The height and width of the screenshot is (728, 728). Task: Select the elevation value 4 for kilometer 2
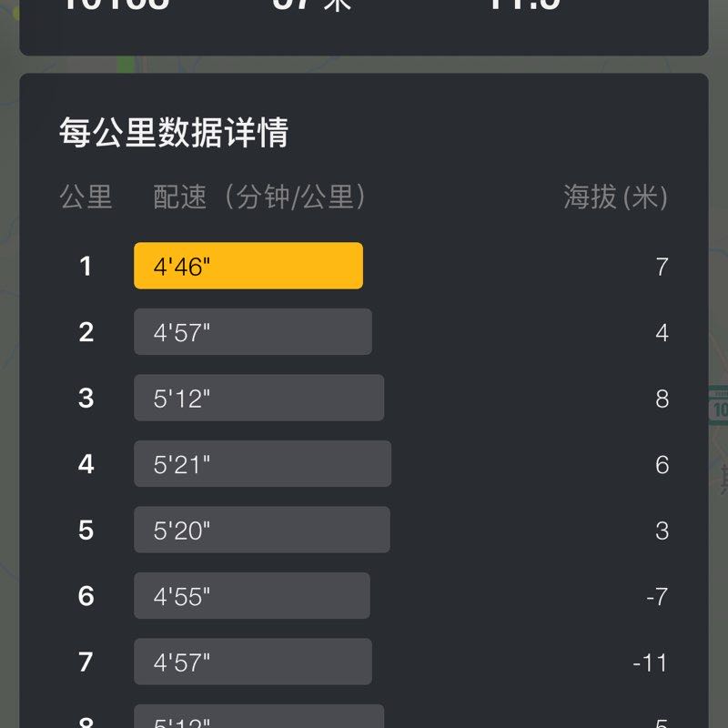coord(662,333)
